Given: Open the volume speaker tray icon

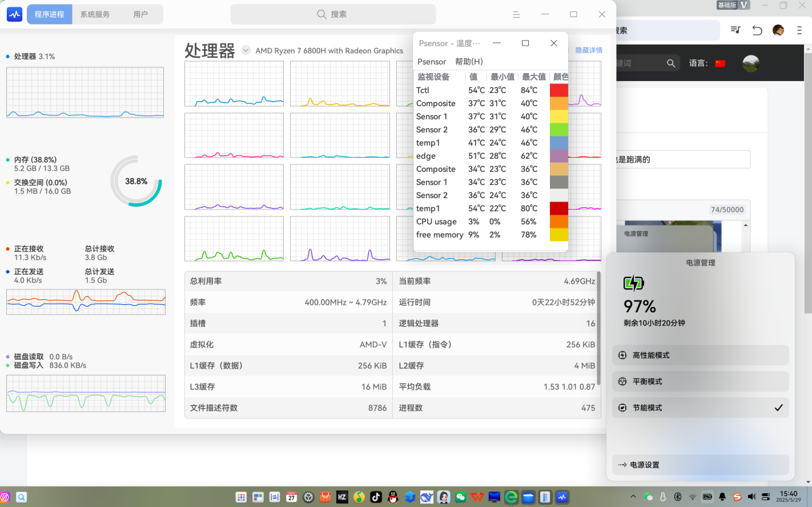Looking at the screenshot, I should [751, 497].
